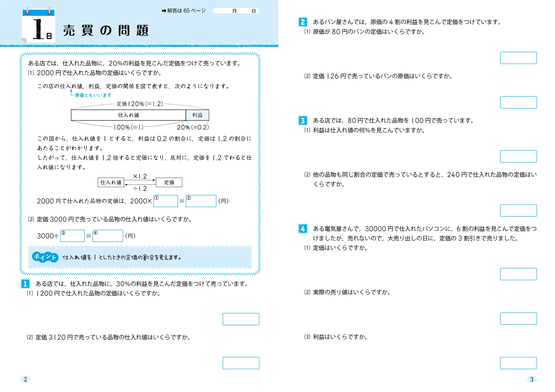Click the problem number 1 badge
555x392 pixels.
25,284
